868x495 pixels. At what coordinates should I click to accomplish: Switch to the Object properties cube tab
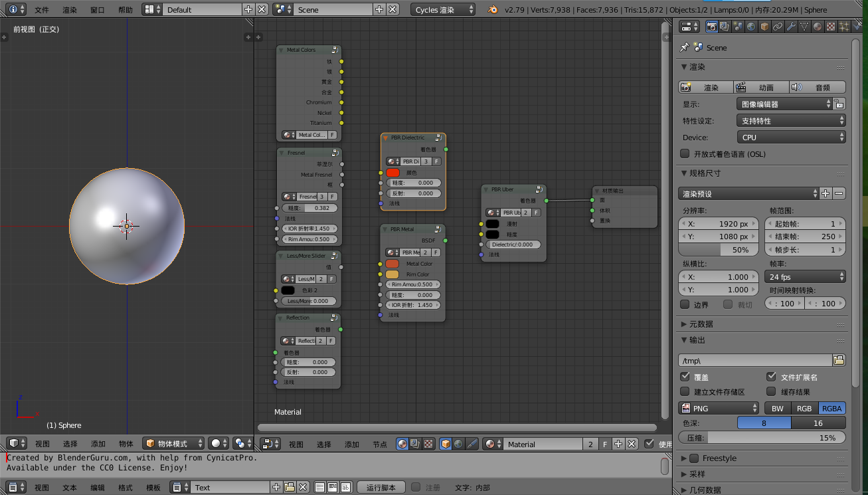764,27
